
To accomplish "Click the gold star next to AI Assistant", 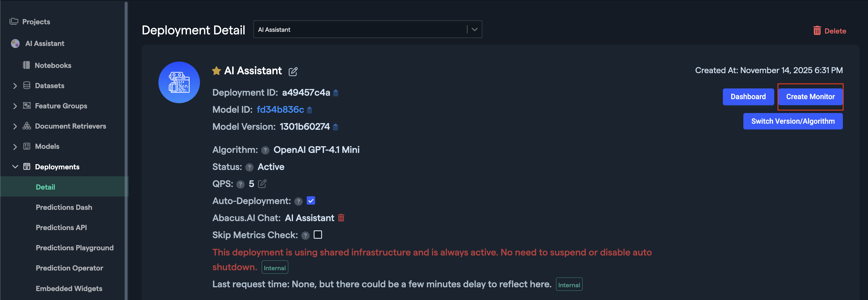I will [216, 71].
